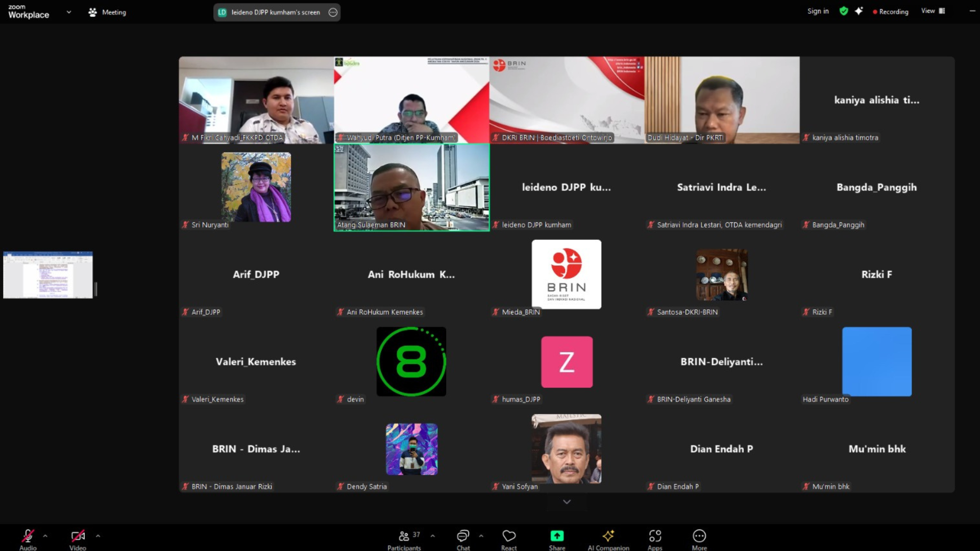Open video options arrow next to Video
Screen dimensions: 980x551
click(x=98, y=536)
